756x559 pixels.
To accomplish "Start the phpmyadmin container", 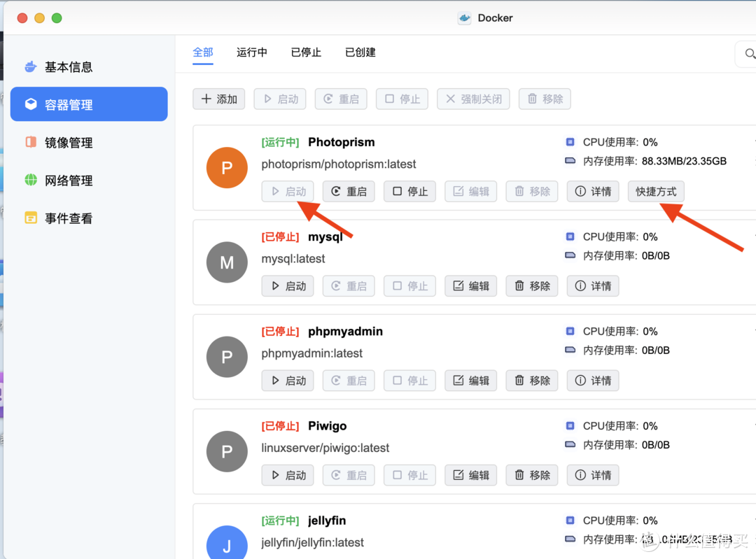I will tap(288, 380).
